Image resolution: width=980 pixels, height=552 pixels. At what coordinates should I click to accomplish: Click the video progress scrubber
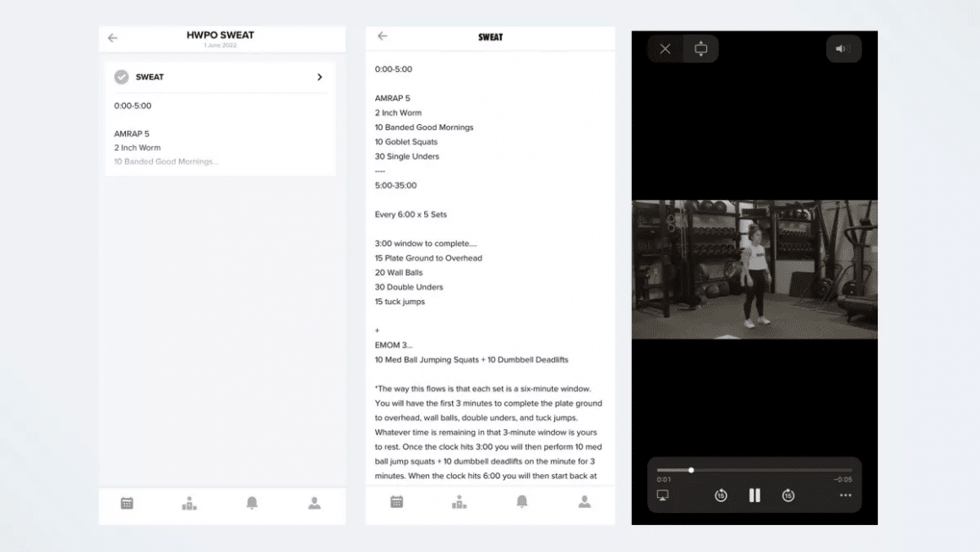click(691, 470)
